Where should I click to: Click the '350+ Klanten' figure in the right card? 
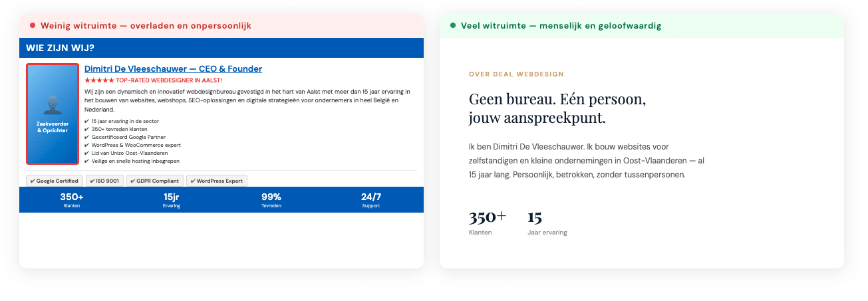[x=487, y=223]
